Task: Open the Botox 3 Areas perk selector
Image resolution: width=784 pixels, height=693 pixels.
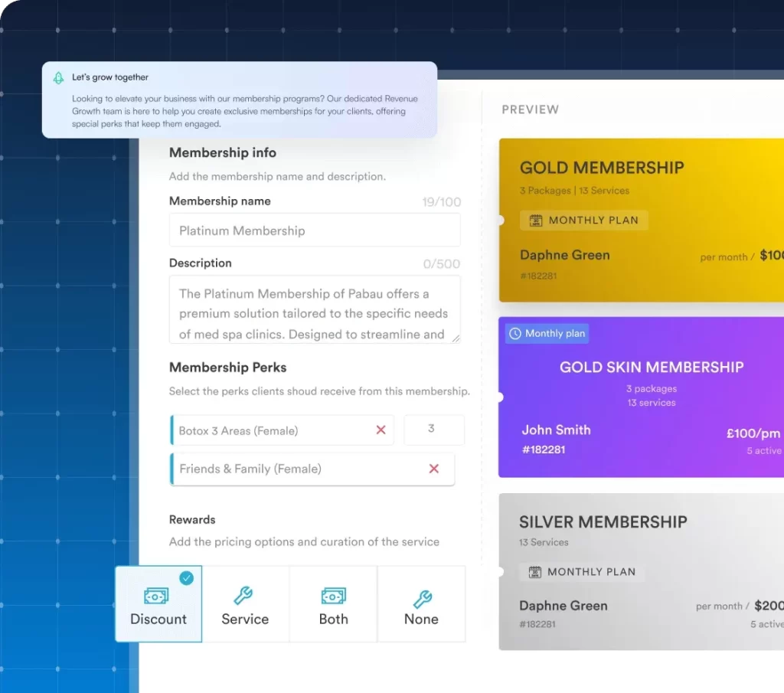Action: pos(276,430)
